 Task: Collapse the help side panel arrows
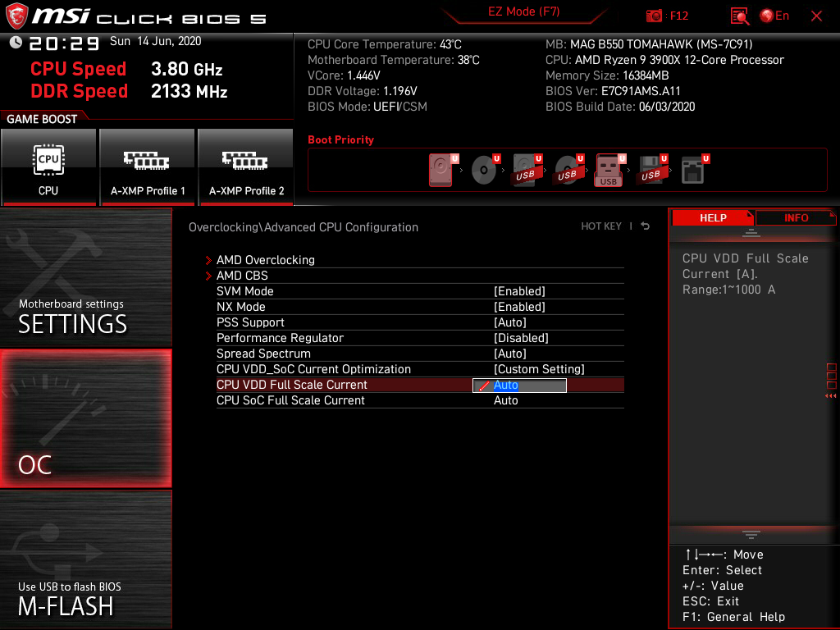831,396
